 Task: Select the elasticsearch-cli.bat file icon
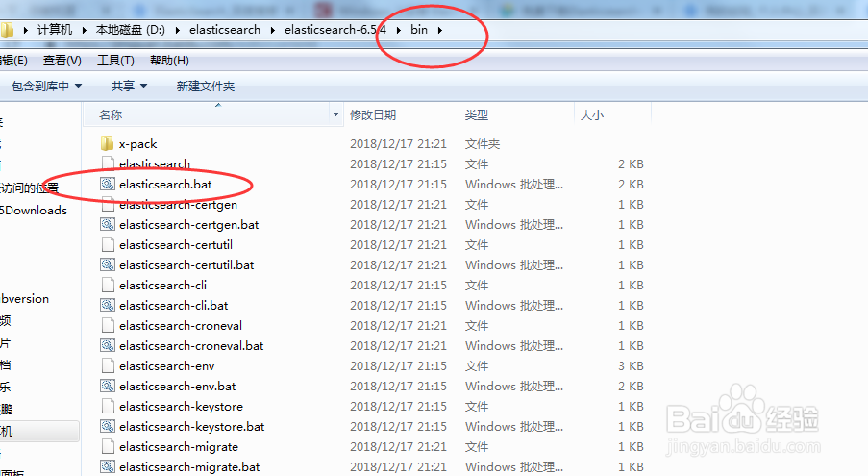[108, 306]
